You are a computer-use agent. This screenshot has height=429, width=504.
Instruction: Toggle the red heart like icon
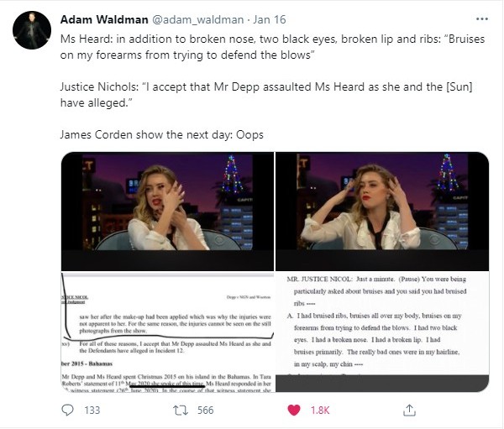[x=294, y=410]
